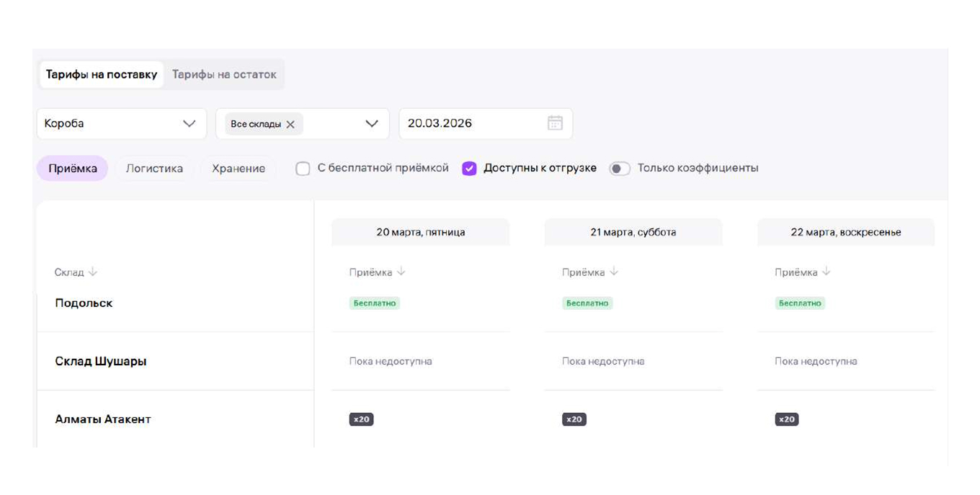The height and width of the screenshot is (495, 980).
Task: Sort Приёмка arrow under 21 марта
Action: pyautogui.click(x=614, y=272)
